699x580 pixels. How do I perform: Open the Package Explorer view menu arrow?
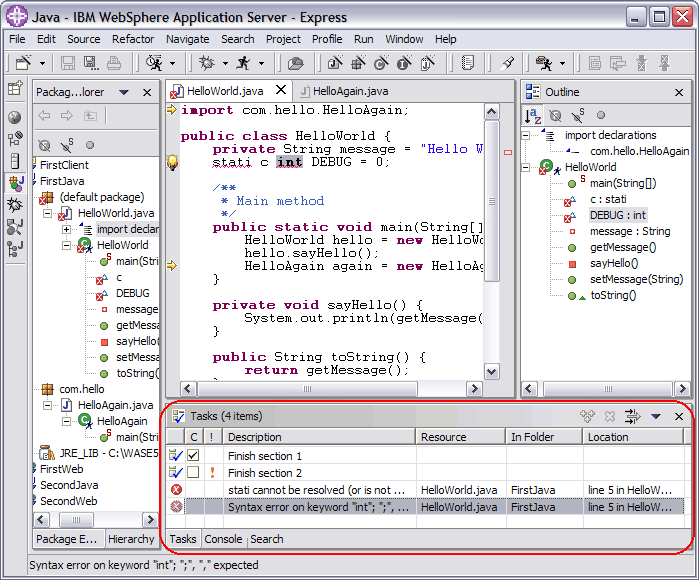[124, 92]
